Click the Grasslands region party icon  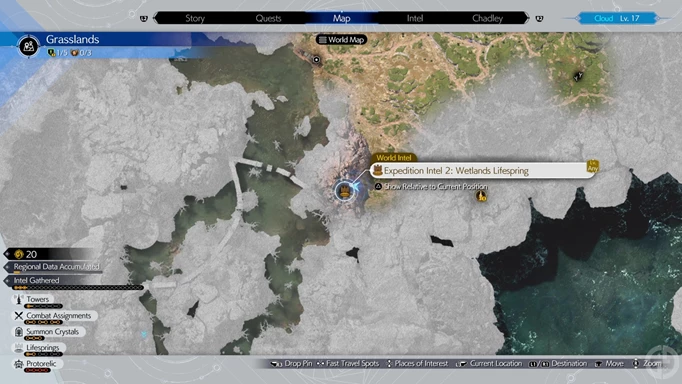click(x=29, y=46)
